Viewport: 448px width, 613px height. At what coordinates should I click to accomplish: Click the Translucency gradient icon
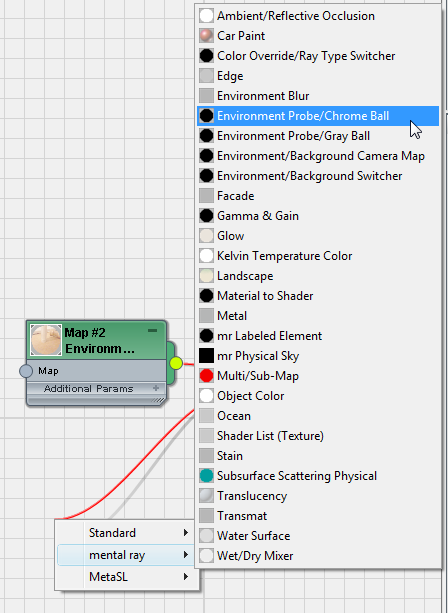[206, 496]
